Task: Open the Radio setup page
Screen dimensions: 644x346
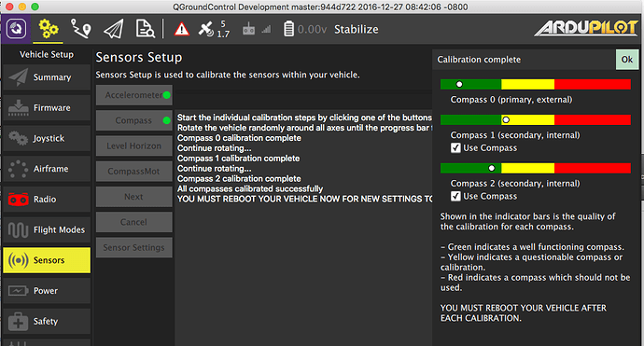Action: [47, 200]
